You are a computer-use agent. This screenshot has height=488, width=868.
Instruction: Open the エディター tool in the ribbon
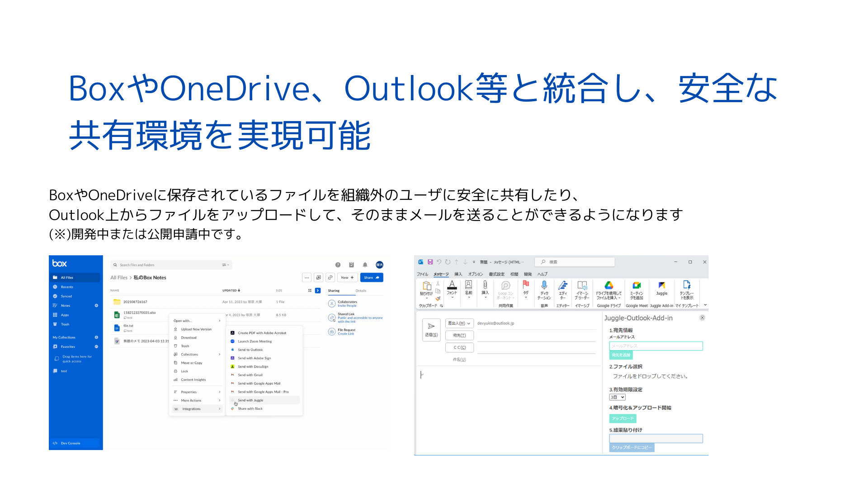[x=563, y=289]
